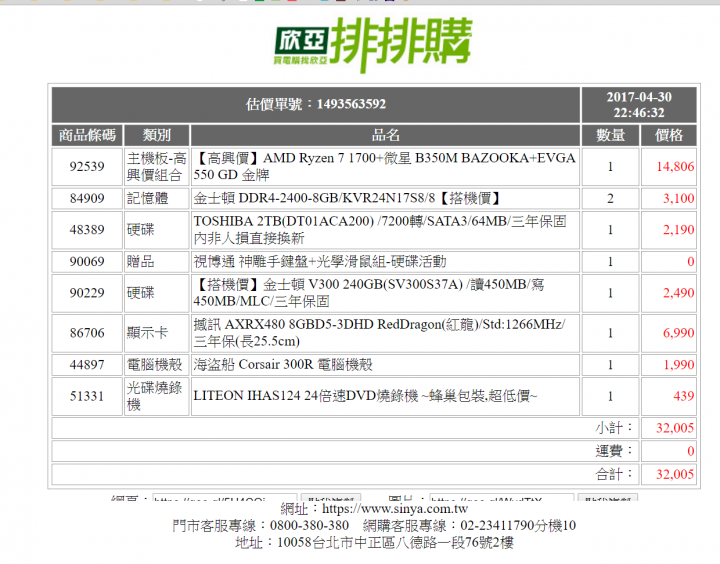
Task: Click AMD Ryzen 7 1700 product name
Action: pyautogui.click(x=385, y=166)
